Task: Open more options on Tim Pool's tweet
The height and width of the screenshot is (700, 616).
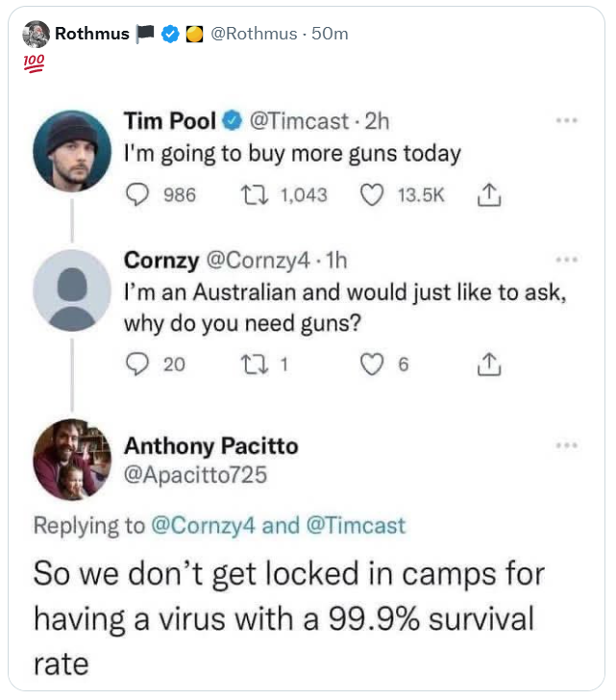Action: click(x=567, y=121)
